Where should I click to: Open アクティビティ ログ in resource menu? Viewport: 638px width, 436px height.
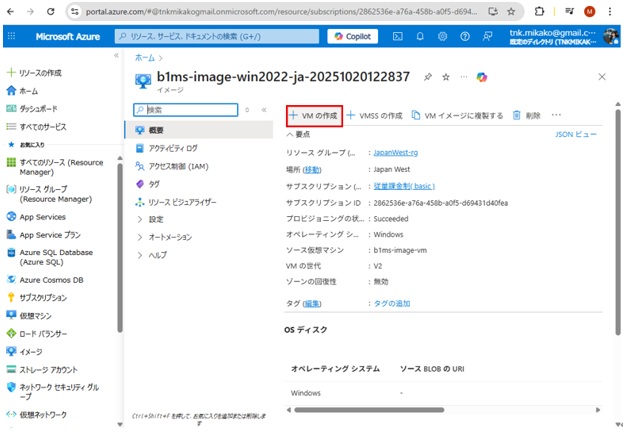(x=173, y=148)
